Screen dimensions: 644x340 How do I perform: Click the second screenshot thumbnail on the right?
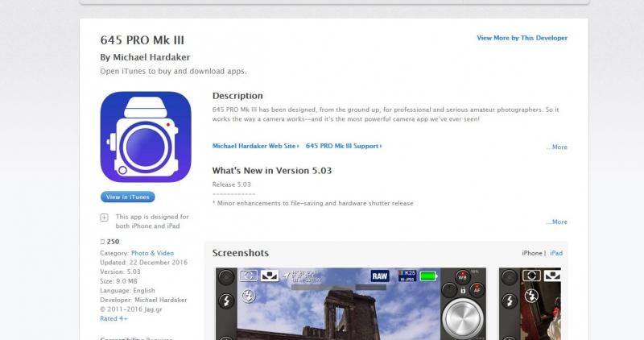tap(533, 305)
